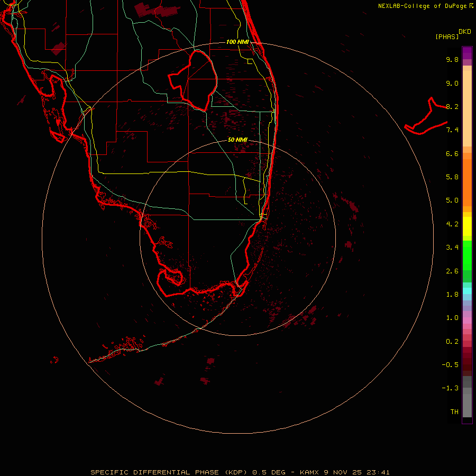Click the 9.8 value on color scale

coord(452,59)
